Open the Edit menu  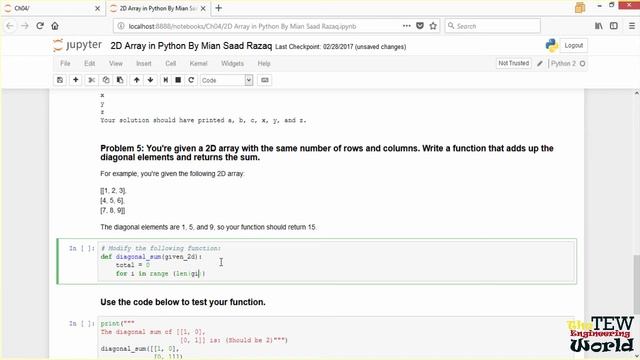pos(89,64)
